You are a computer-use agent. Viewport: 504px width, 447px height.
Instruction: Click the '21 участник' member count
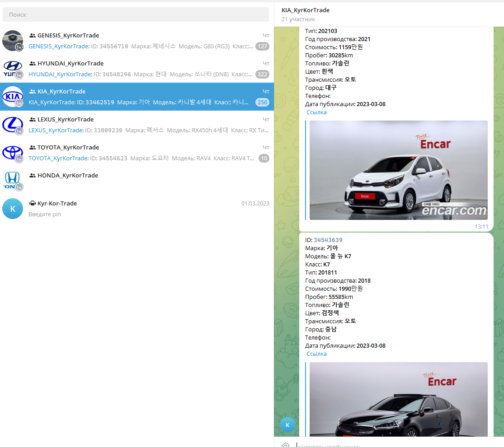298,19
